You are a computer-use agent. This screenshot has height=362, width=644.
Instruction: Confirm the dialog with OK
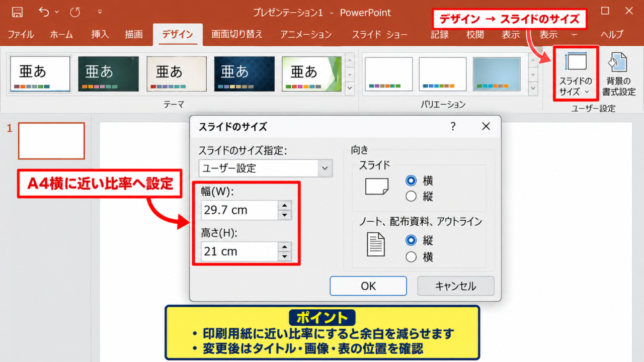368,286
